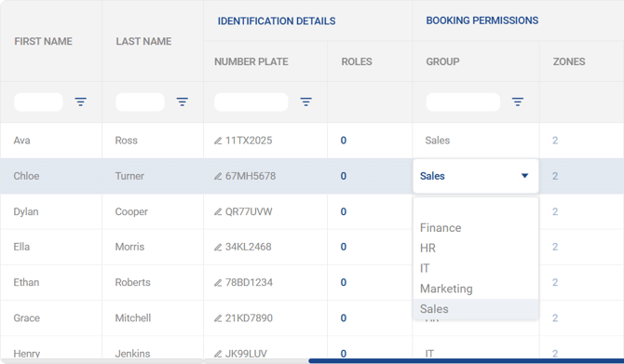Open zones count for Grace Mitchell
The image size is (624, 364).
pos(555,317)
